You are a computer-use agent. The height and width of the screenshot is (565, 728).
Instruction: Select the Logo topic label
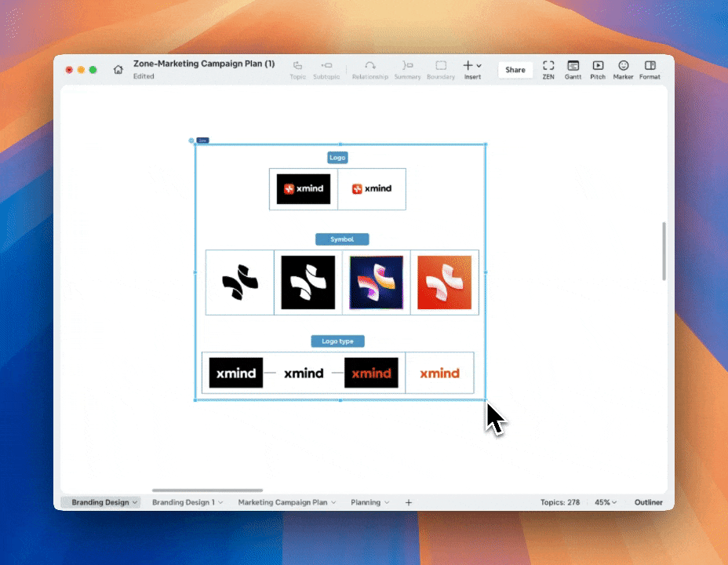point(337,158)
